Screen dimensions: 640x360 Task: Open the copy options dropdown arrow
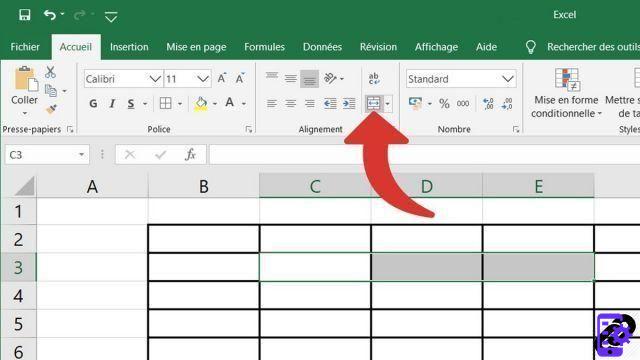tap(64, 91)
